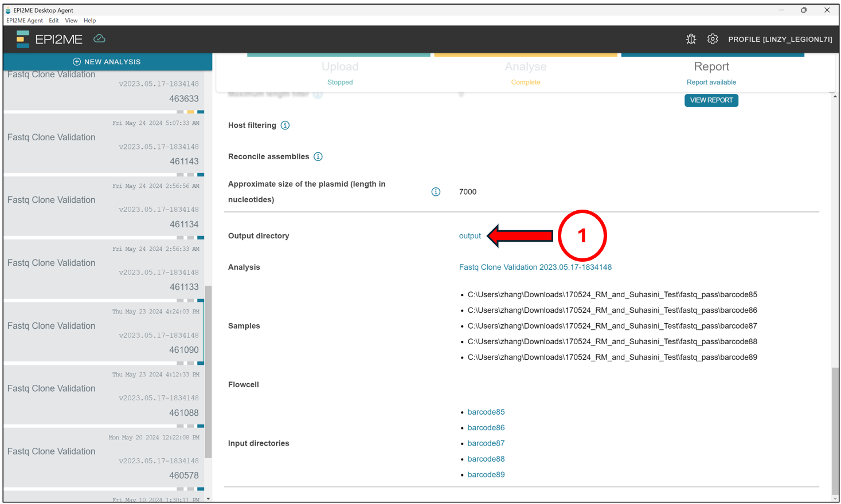The height and width of the screenshot is (504, 841).
Task: Click the sidebar scrollbar thumb
Action: pos(208,372)
